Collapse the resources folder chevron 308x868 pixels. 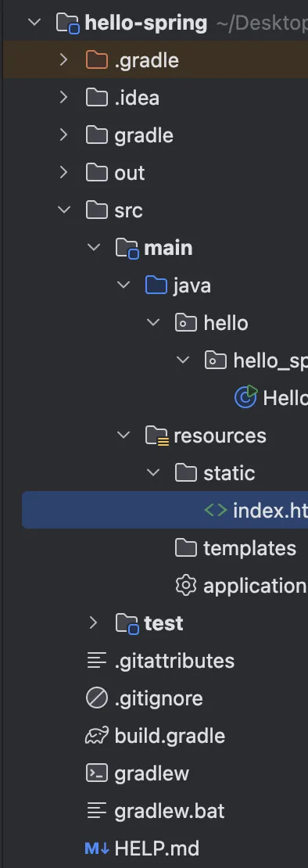click(x=124, y=435)
